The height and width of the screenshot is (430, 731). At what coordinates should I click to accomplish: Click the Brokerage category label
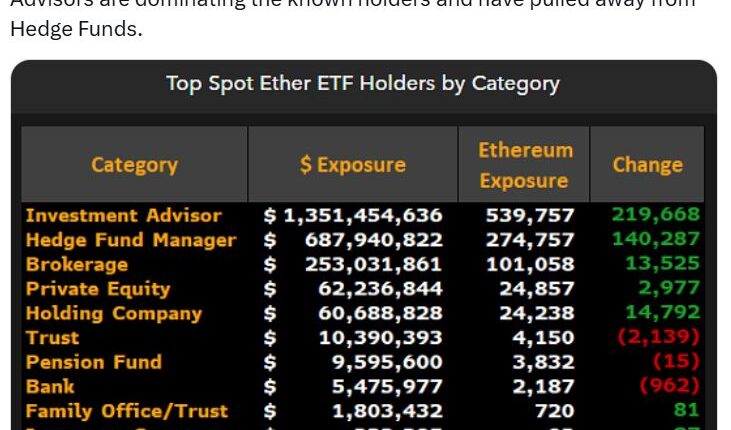point(76,264)
